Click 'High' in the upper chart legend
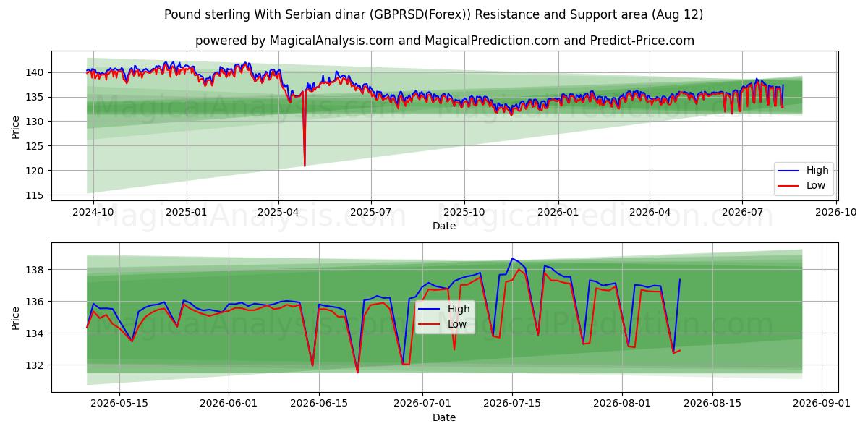The width and height of the screenshot is (868, 434). 817,171
